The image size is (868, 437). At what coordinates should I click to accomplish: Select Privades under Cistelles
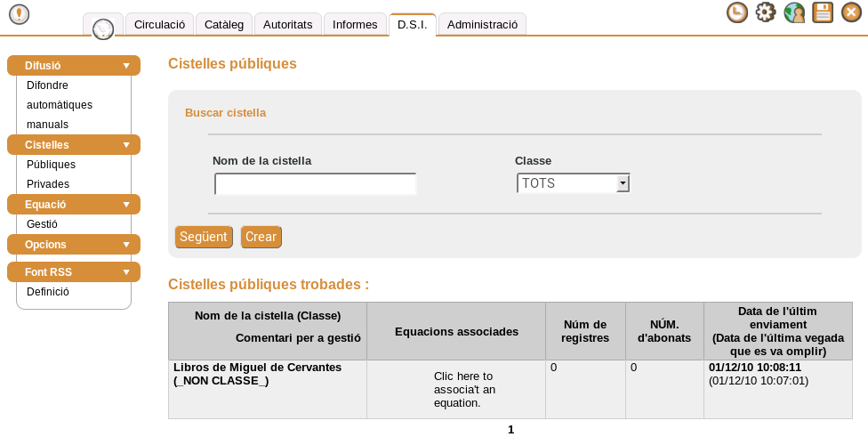(x=48, y=184)
